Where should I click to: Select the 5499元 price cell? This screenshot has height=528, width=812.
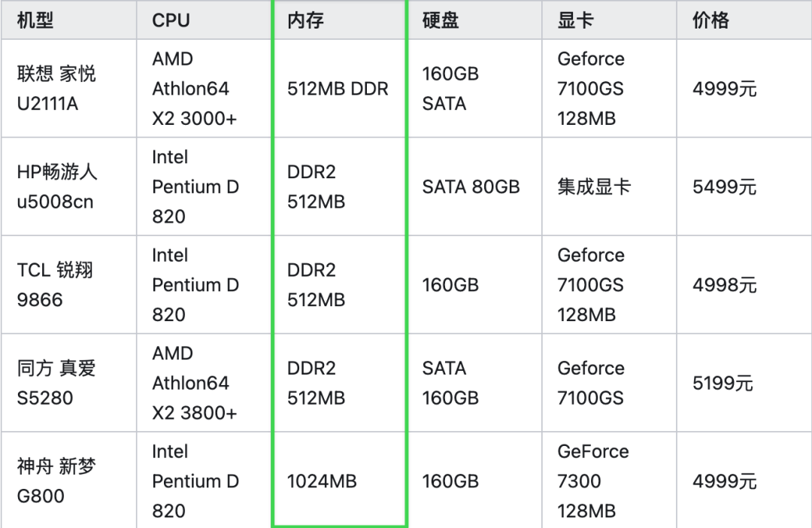[x=724, y=187]
